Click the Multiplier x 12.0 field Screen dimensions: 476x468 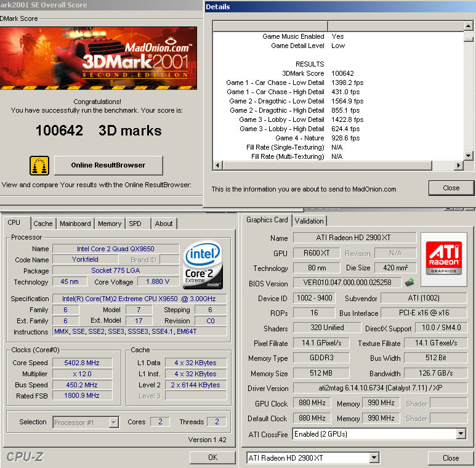coord(82,374)
